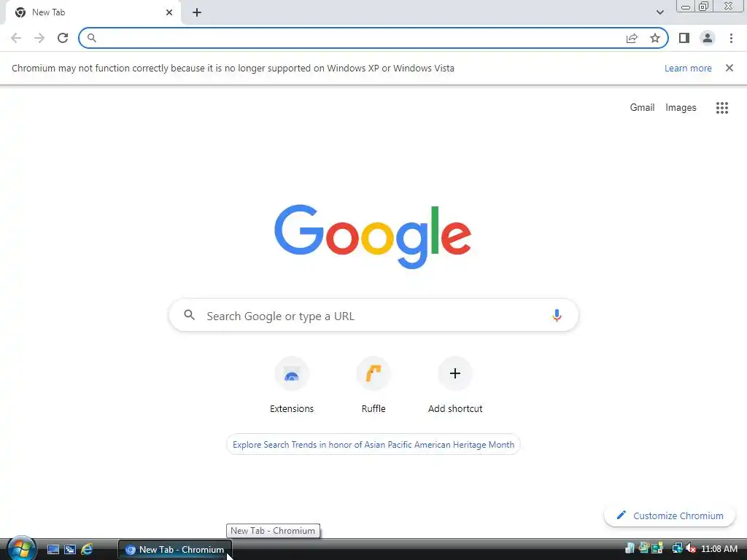
Task: Open the profile avatar menu
Action: coord(708,38)
